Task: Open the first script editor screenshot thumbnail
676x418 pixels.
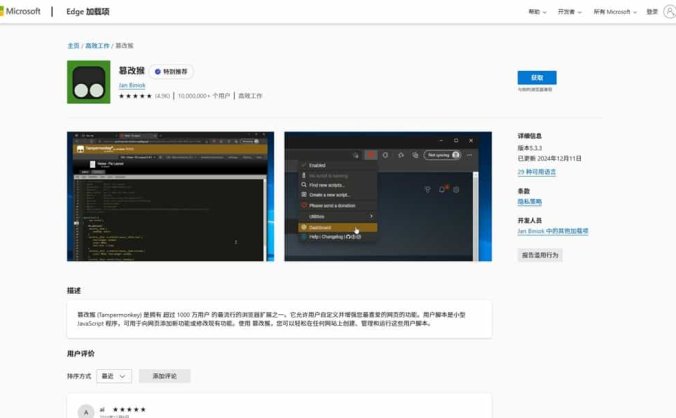Action: pyautogui.click(x=170, y=196)
